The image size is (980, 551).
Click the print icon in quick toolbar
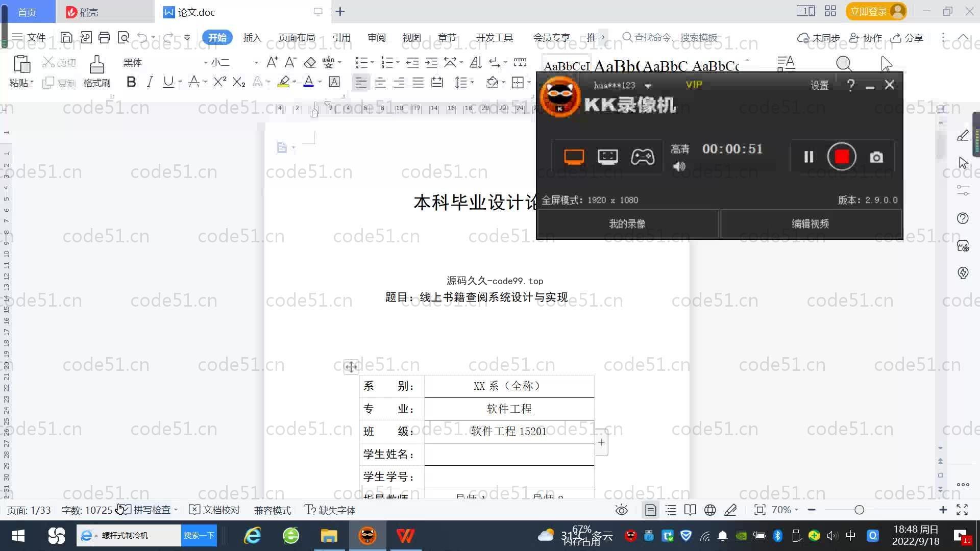[x=104, y=37]
